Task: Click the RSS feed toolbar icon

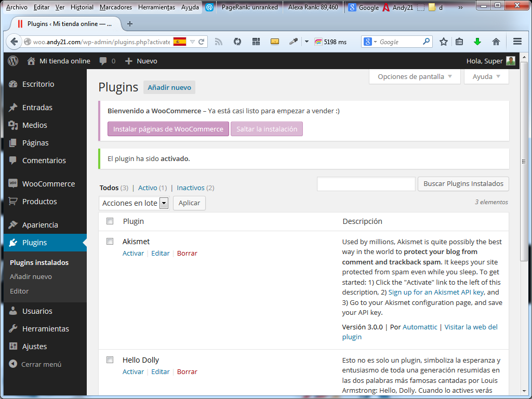Action: tap(219, 42)
